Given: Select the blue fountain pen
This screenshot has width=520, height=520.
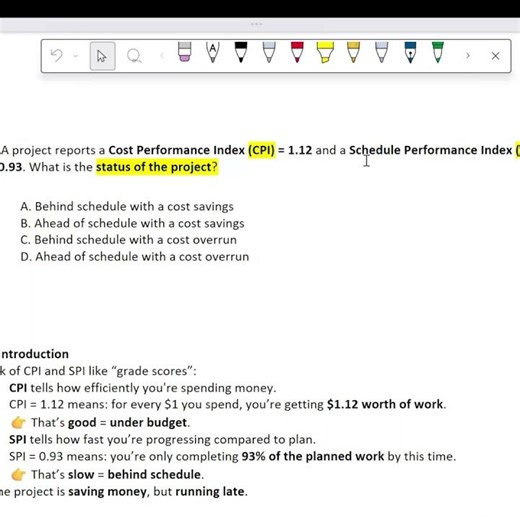Looking at the screenshot, I should point(410,52).
